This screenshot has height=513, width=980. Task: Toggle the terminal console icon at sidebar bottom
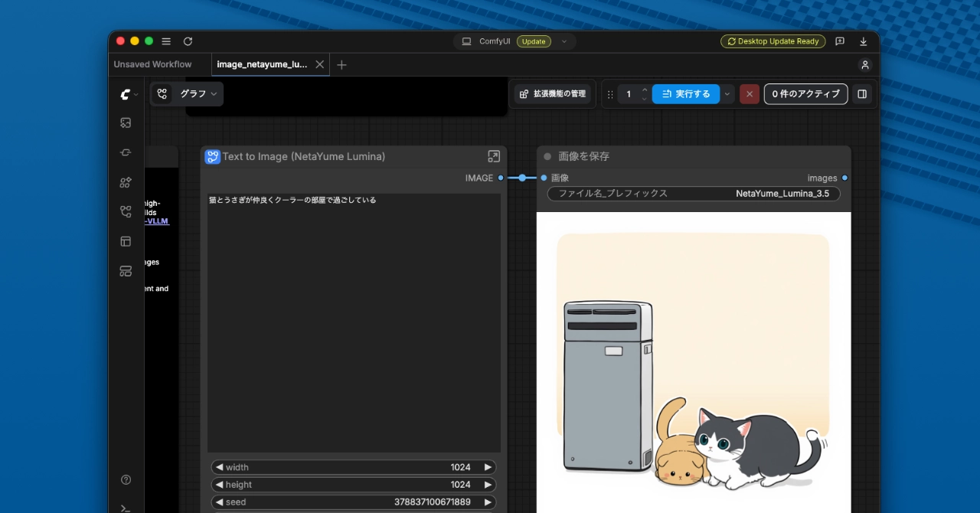126,508
